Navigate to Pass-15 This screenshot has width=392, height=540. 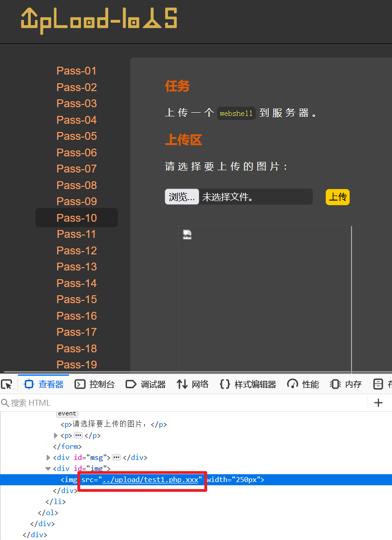pos(76,299)
